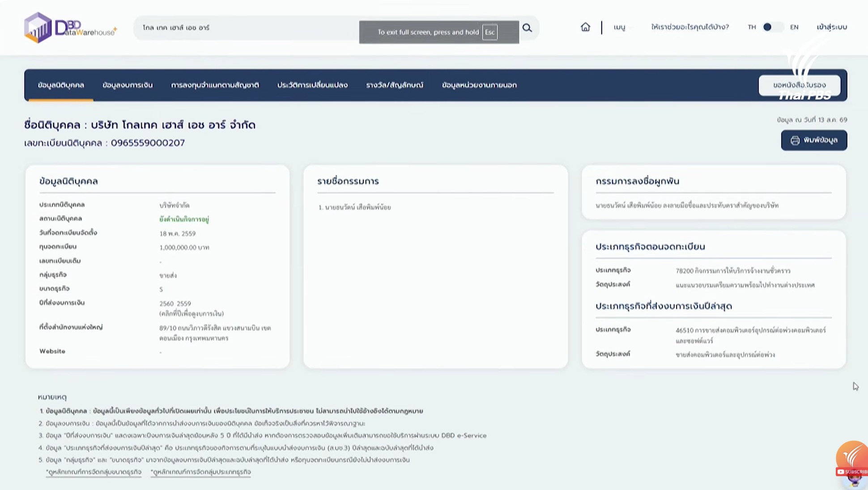Click the ประเภทธุรกิจตอนจดทะเบียน section heading
This screenshot has height=490, width=868.
point(650,247)
